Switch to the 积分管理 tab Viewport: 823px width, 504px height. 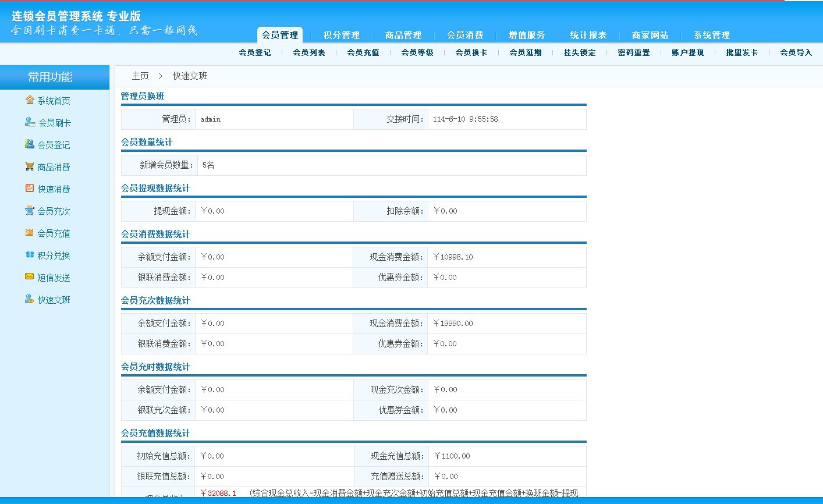(342, 35)
